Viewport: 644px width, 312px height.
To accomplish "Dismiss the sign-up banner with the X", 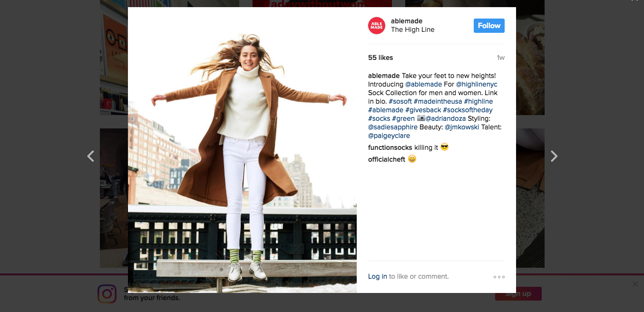I will 635,284.
